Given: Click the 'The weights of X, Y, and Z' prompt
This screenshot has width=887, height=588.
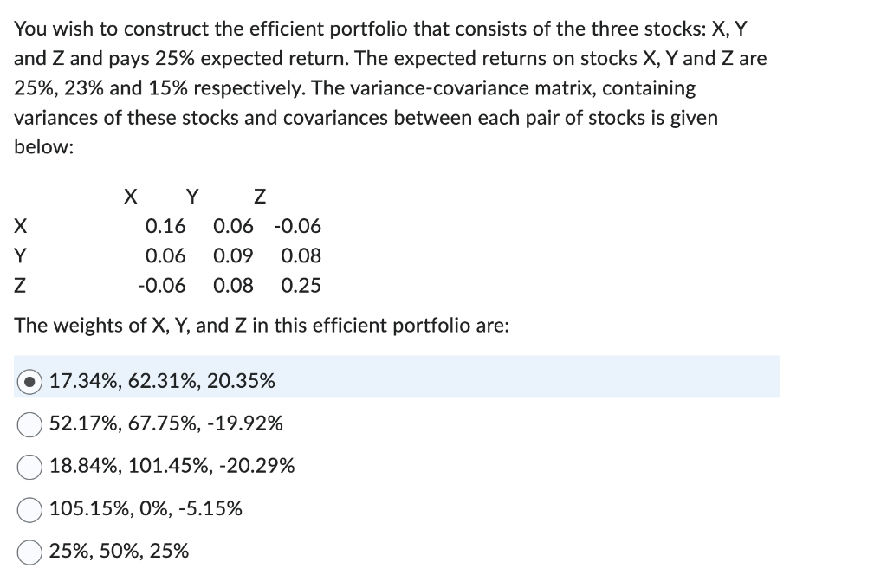Looking at the screenshot, I should [262, 326].
